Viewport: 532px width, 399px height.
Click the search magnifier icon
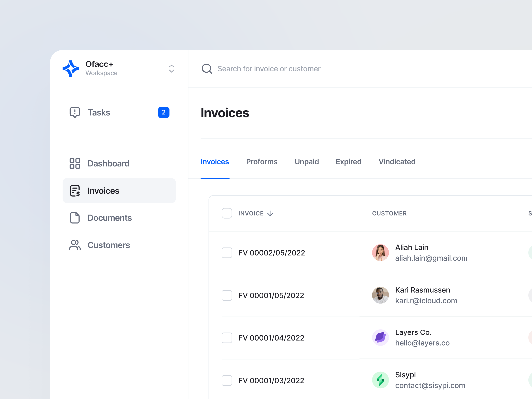pyautogui.click(x=207, y=68)
